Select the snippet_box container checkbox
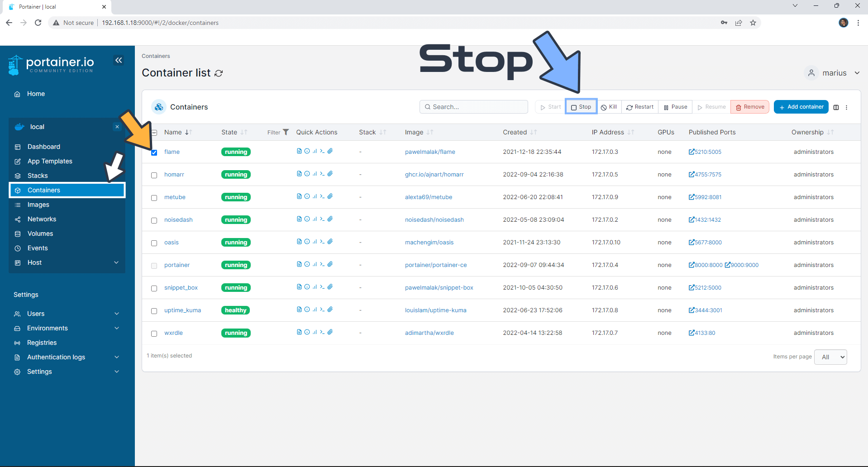 coord(154,288)
